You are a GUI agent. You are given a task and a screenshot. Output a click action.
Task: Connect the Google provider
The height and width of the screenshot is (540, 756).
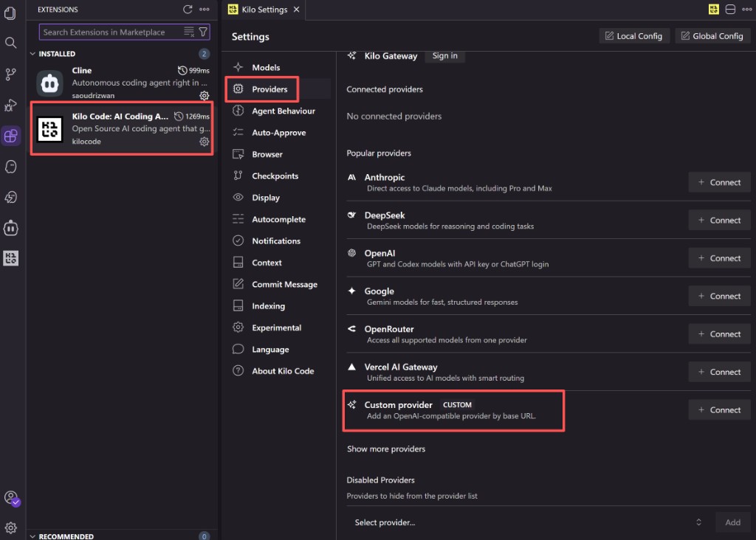[719, 297]
